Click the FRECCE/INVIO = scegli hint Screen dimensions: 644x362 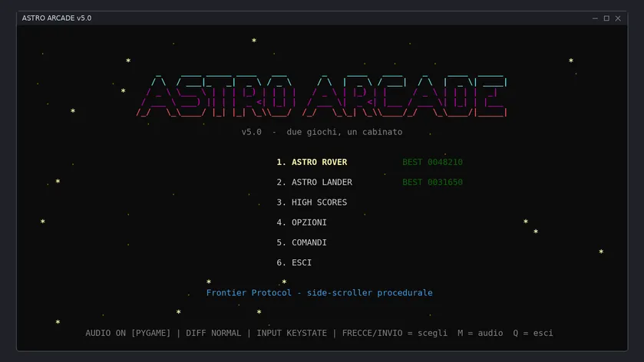coord(395,333)
